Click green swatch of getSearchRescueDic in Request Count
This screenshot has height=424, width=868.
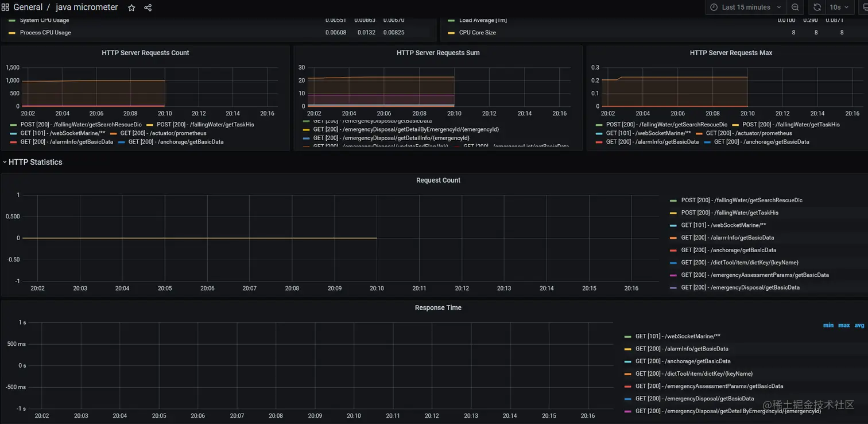673,201
